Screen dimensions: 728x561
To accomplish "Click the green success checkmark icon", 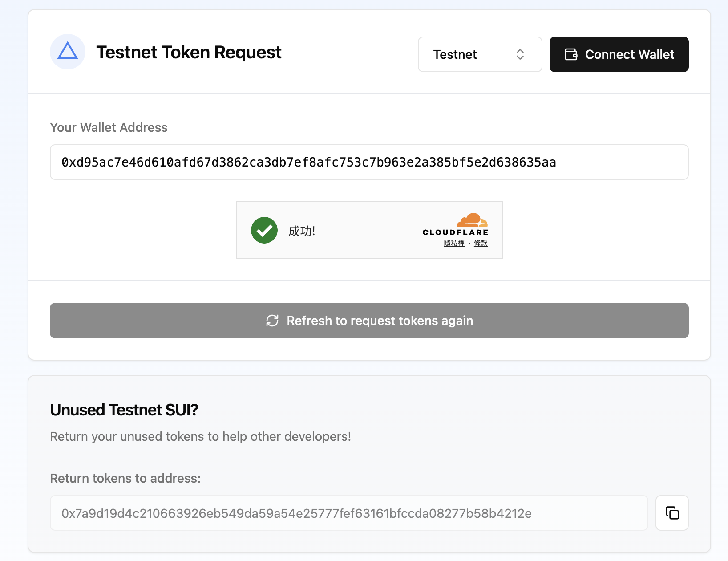I will click(264, 230).
